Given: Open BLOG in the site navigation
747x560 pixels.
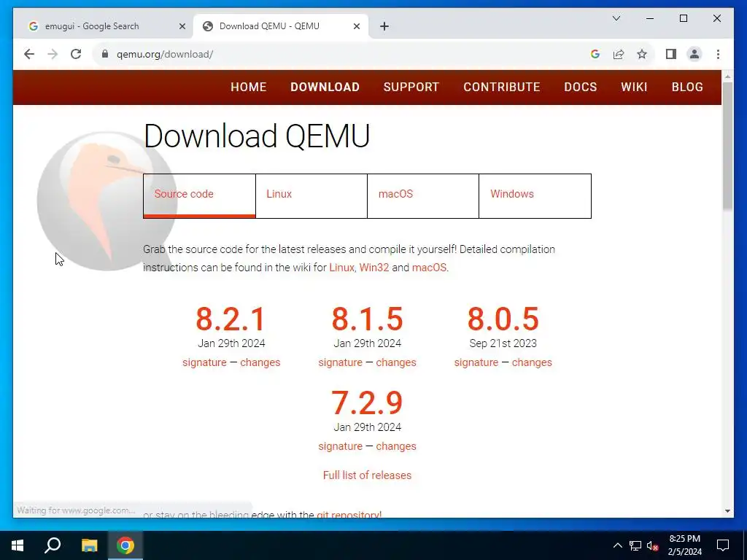Looking at the screenshot, I should coord(687,87).
